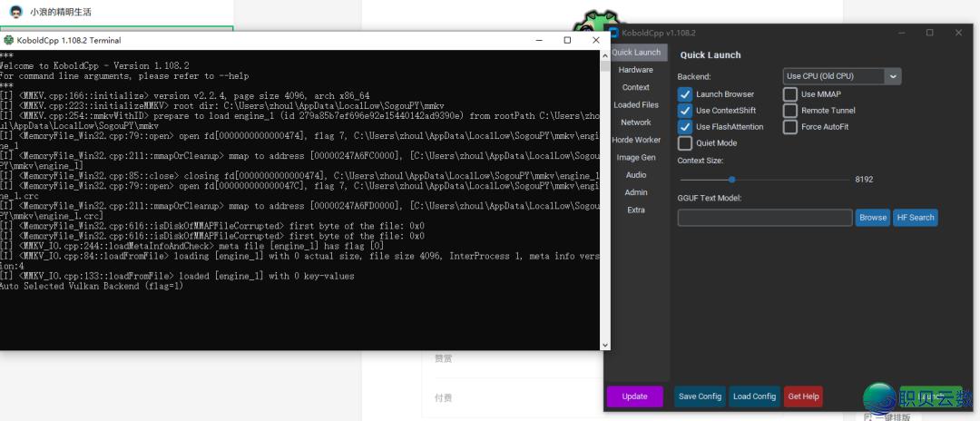Maximize the KoboldCpp launcher window
This screenshot has height=421, width=980.
point(929,33)
